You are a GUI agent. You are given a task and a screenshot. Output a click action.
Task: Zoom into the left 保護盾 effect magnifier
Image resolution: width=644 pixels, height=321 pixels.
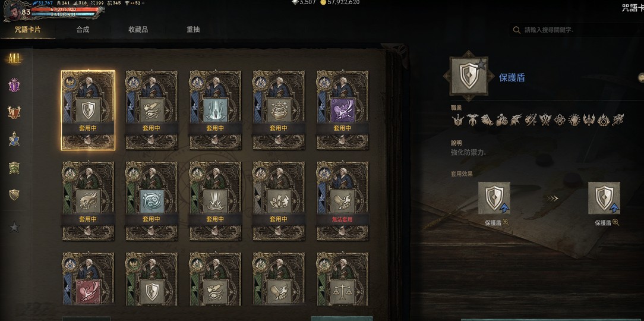point(506,222)
